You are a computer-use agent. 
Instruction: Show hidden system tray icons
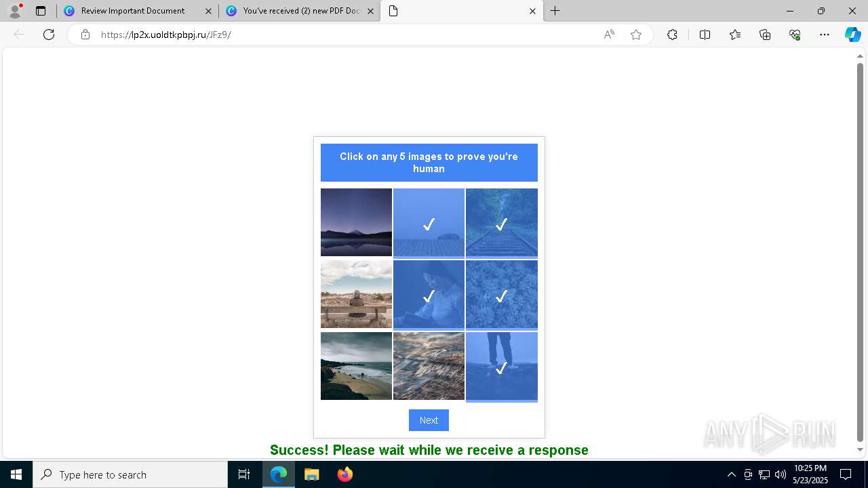[731, 474]
